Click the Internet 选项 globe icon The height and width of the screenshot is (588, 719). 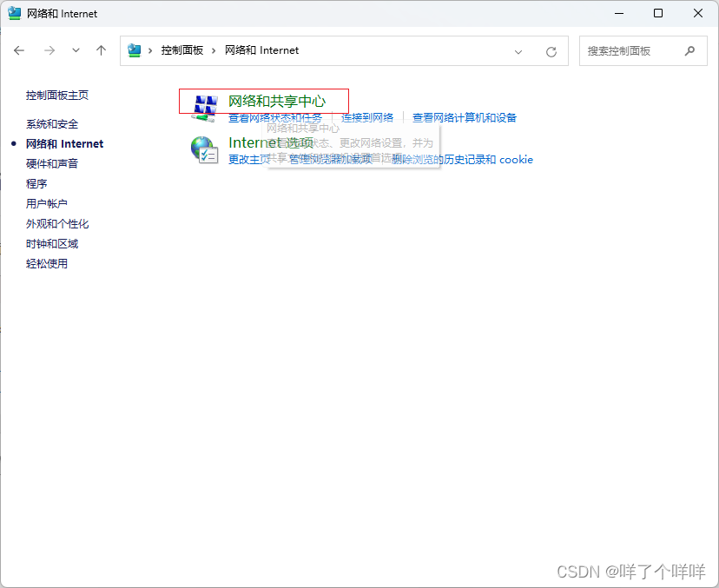tap(204, 150)
